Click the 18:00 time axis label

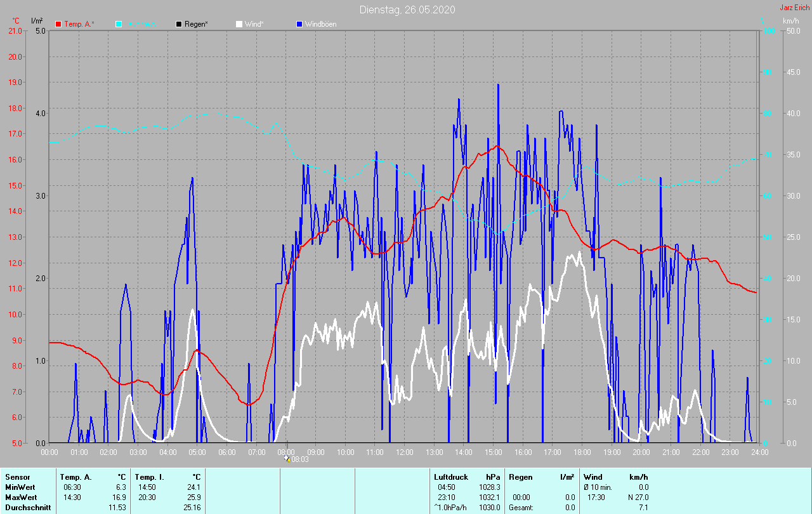(582, 452)
